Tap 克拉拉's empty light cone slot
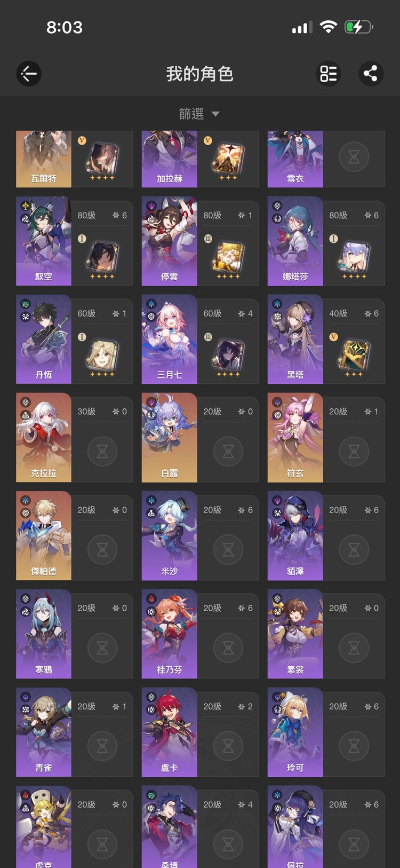400x868 pixels. tap(102, 451)
